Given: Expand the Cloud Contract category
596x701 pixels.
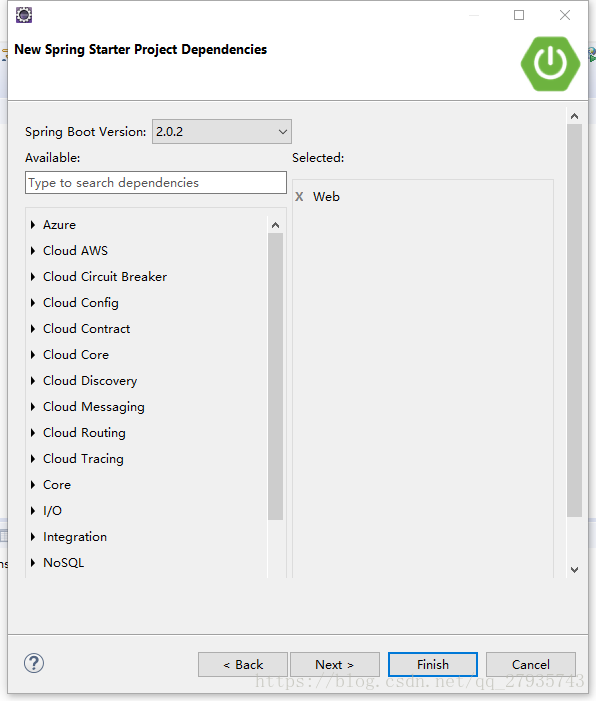Looking at the screenshot, I should point(33,329).
